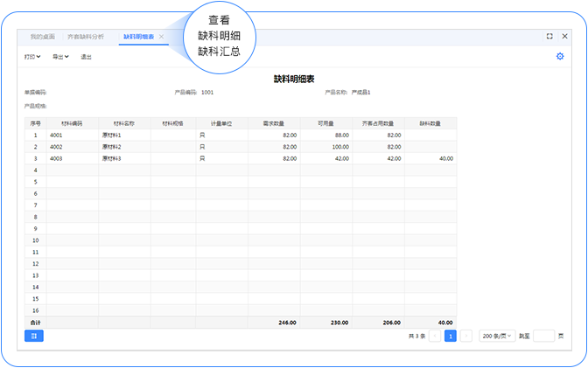Select page 1 in pagination
The image size is (588, 368).
coord(450,336)
